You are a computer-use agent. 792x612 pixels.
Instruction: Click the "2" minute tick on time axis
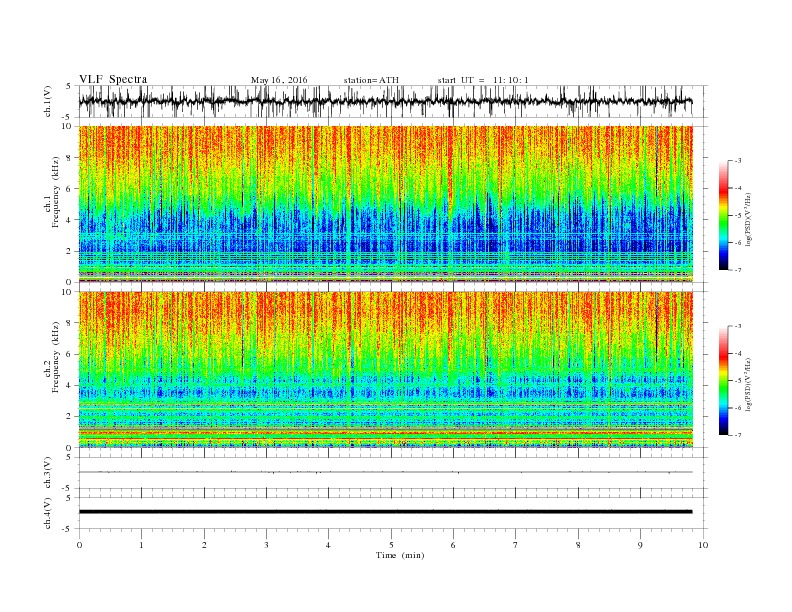pos(204,545)
